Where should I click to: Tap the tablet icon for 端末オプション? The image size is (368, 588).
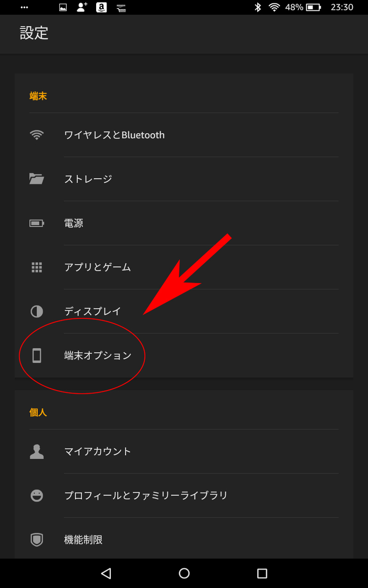click(x=36, y=355)
